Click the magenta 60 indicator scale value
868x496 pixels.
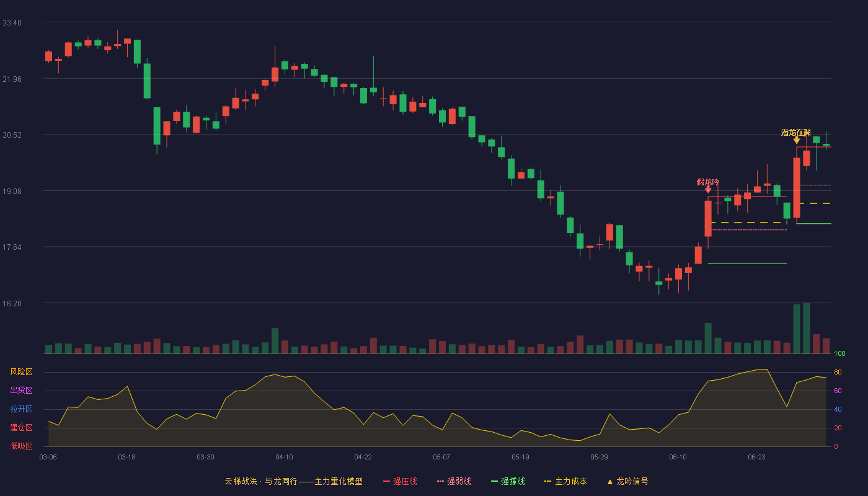tap(838, 391)
